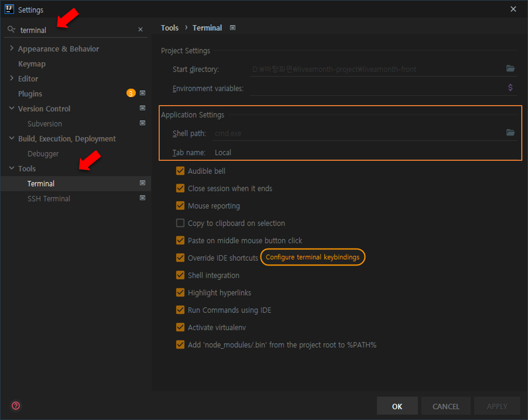Collapse the Tools section
528x420 pixels.
[x=11, y=169]
